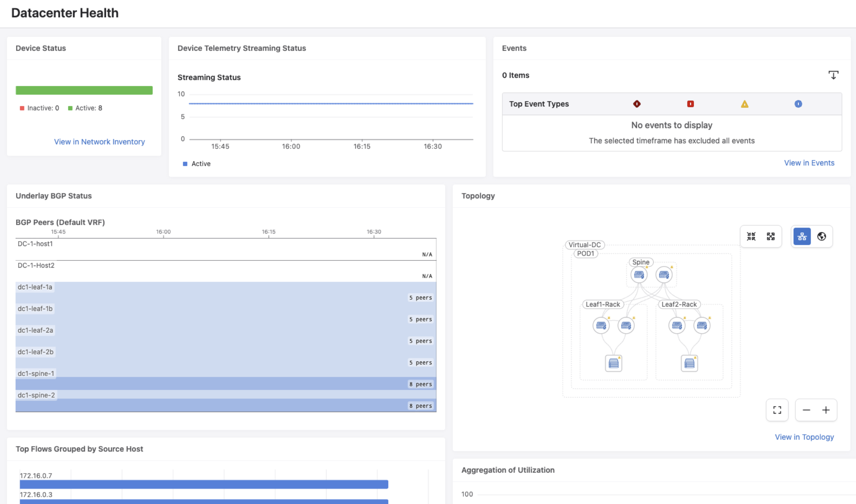Click the green active device status bar
Screen dimensions: 856x504
coord(84,90)
